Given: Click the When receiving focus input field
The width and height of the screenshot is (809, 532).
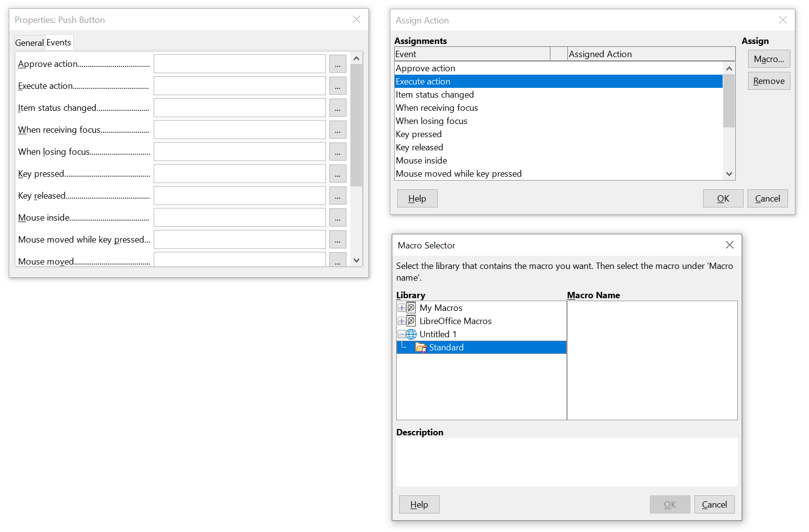Looking at the screenshot, I should coord(240,130).
